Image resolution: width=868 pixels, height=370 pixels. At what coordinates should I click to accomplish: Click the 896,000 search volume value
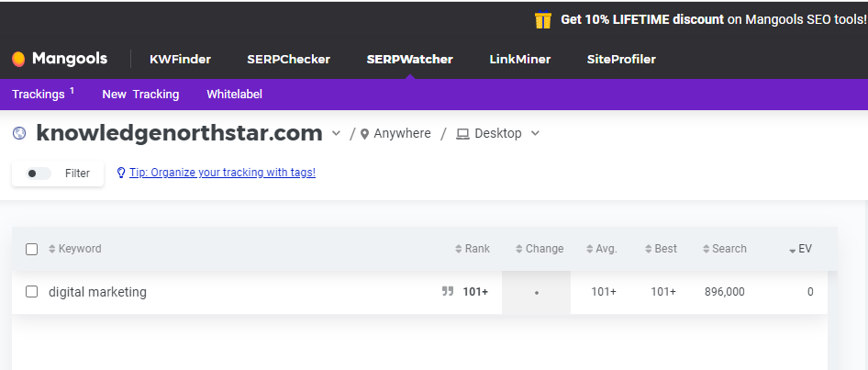(725, 292)
